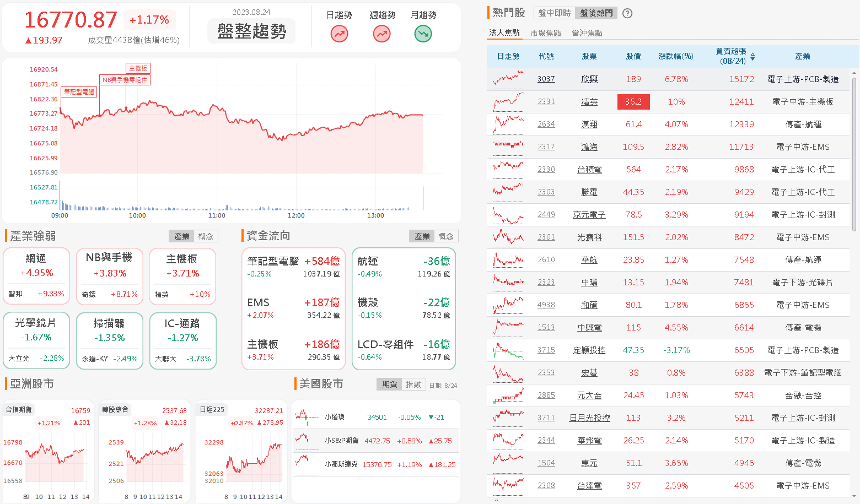Open the NB與手機 industry card
The image size is (860, 504).
click(x=110, y=277)
